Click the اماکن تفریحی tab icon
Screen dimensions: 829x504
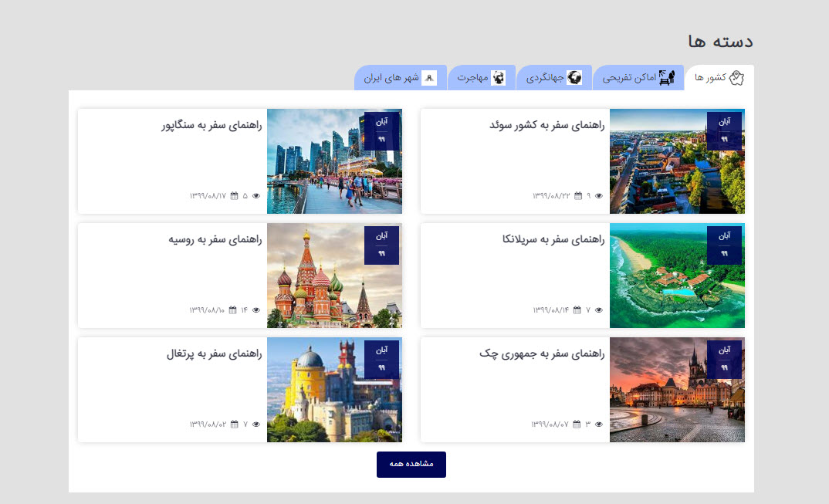pyautogui.click(x=667, y=77)
